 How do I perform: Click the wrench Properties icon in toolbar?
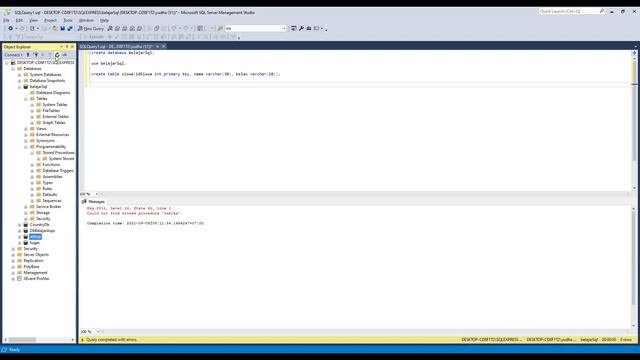301,29
